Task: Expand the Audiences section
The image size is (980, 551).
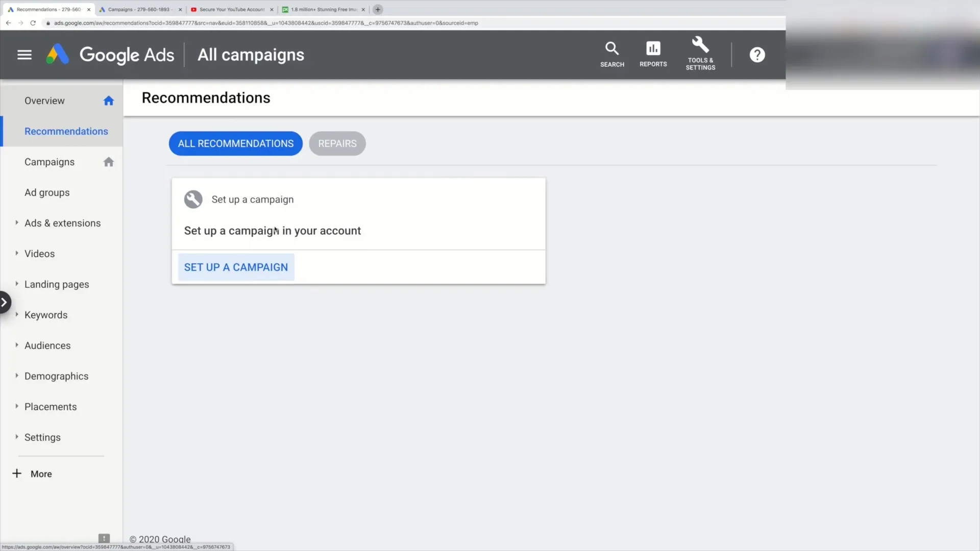Action: coord(16,345)
